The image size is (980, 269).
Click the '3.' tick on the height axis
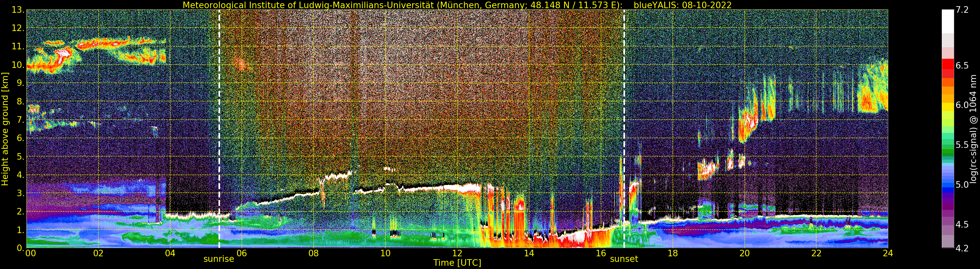pyautogui.click(x=20, y=193)
